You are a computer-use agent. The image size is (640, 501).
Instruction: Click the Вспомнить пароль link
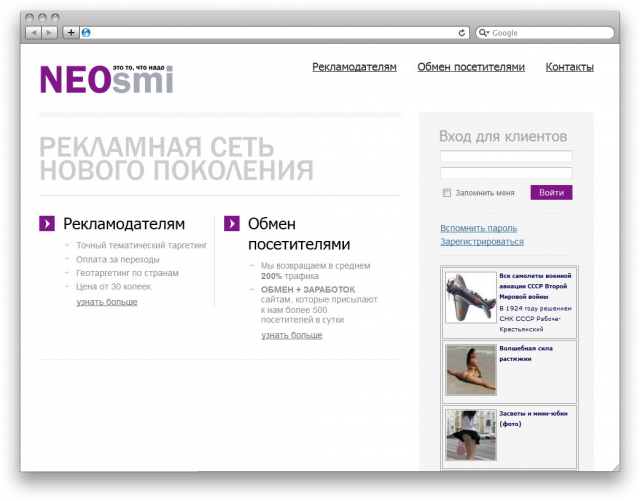coord(478,228)
